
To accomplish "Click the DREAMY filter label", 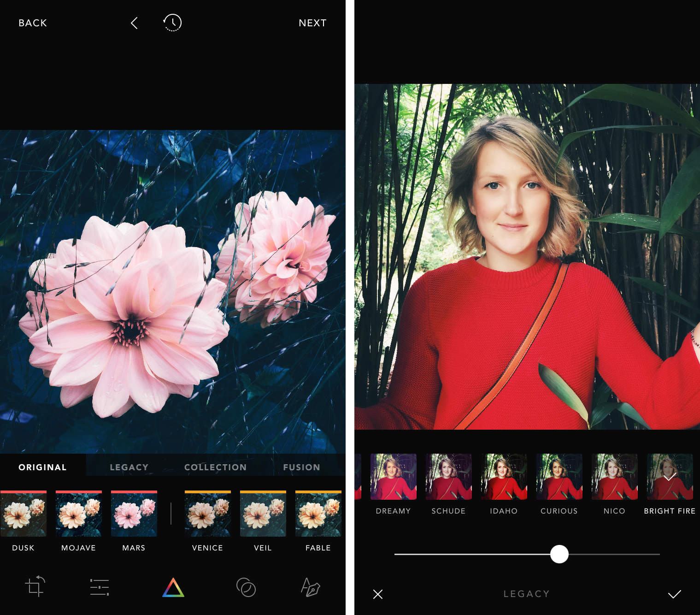I will 394,511.
